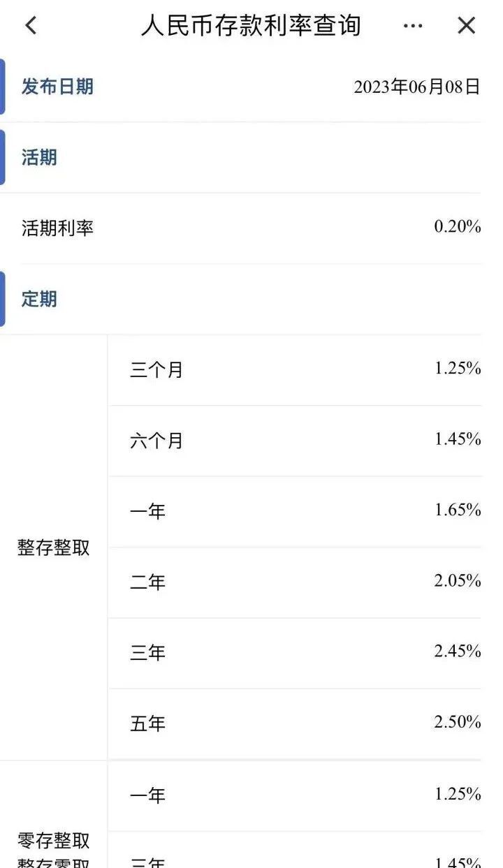Tap the 0.20% demand deposit rate
This screenshot has width=503, height=868.
click(458, 227)
